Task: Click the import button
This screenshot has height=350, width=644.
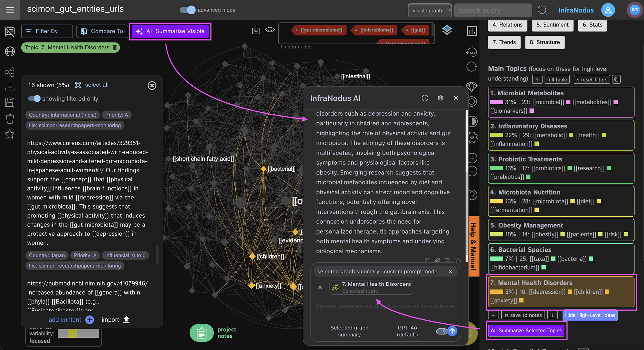Action: click(x=115, y=320)
